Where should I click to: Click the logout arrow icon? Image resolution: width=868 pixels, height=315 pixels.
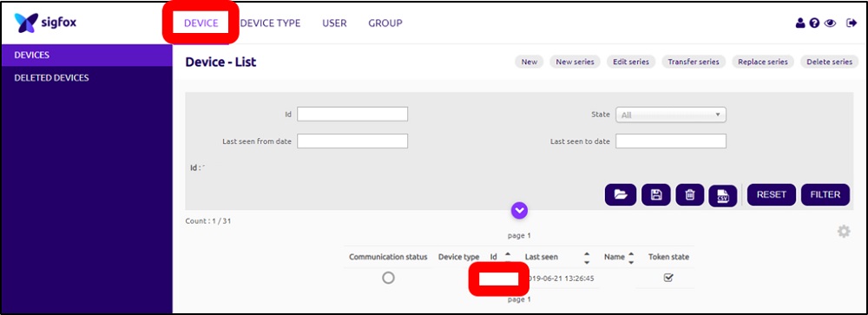coord(852,23)
